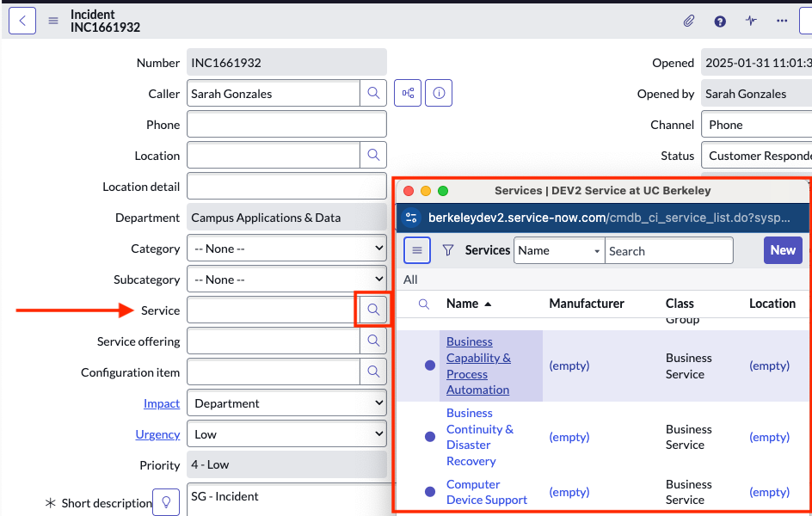812x516 pixels.
Task: Open the help question mark icon
Action: pyautogui.click(x=720, y=21)
